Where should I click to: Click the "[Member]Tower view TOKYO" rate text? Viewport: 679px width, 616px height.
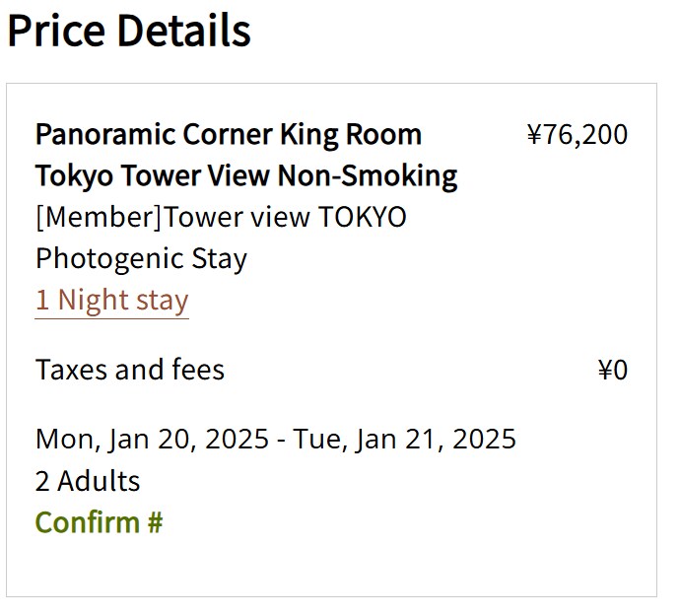(x=221, y=217)
